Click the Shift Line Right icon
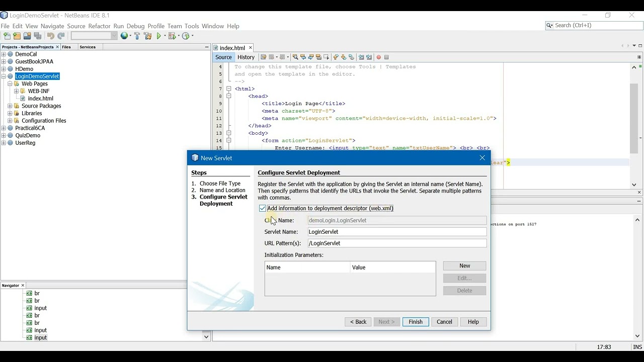The height and width of the screenshot is (362, 644). (x=369, y=57)
